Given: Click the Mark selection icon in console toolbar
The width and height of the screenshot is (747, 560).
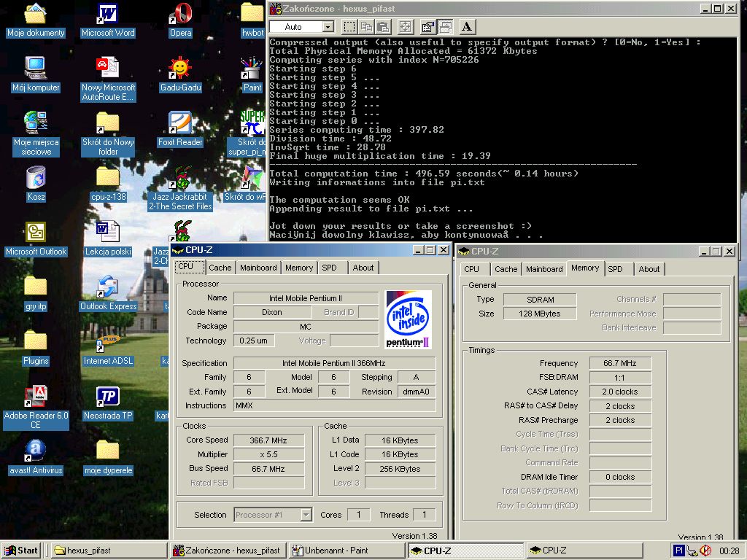Looking at the screenshot, I should [349, 27].
